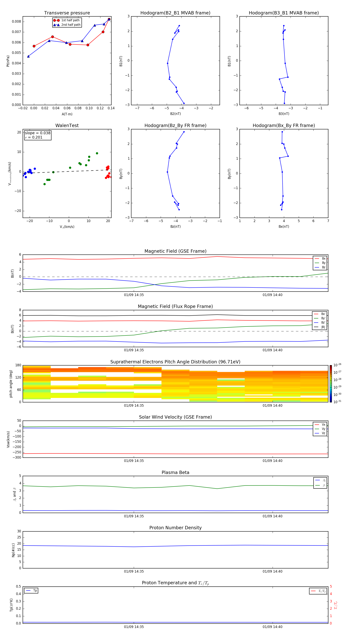
Task: Click the 'Hodogram(B2_B1 MVAB frame)' title
Action: coord(175,13)
